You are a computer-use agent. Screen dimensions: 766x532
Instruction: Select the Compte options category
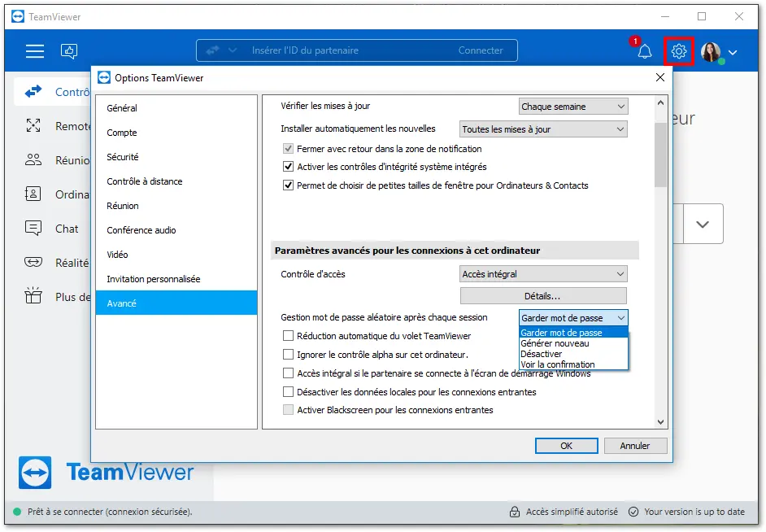[176, 133]
